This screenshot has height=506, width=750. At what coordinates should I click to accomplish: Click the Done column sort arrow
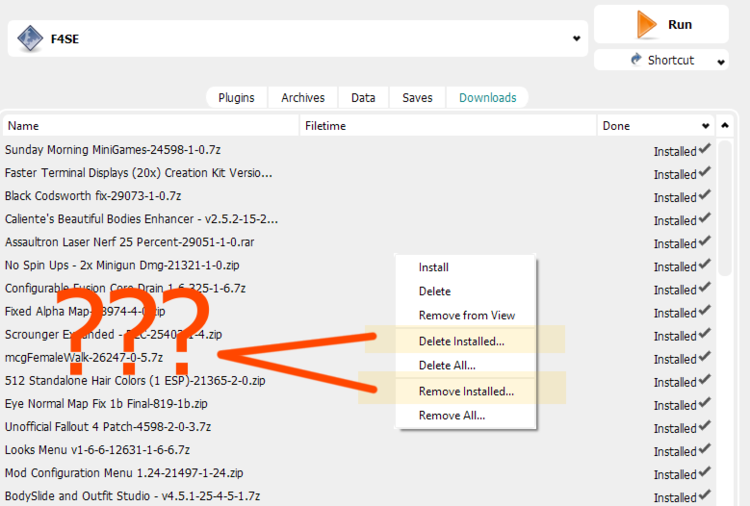706,126
